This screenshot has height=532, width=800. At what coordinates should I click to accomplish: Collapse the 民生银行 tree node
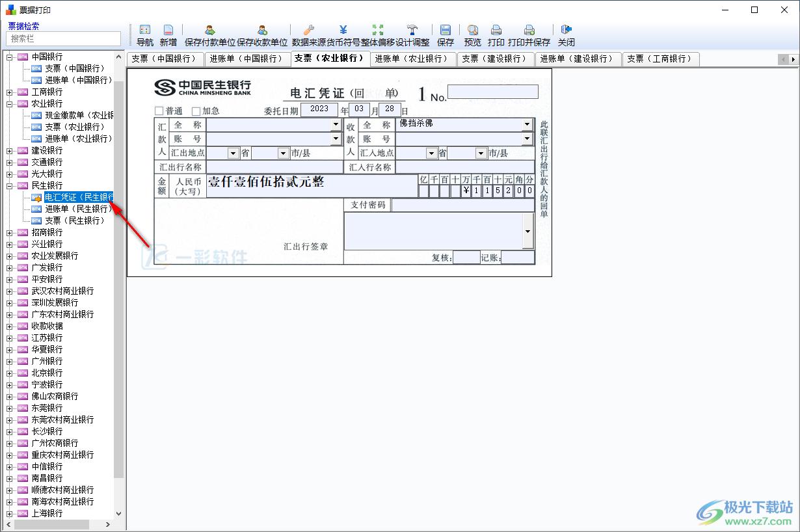pos(10,186)
